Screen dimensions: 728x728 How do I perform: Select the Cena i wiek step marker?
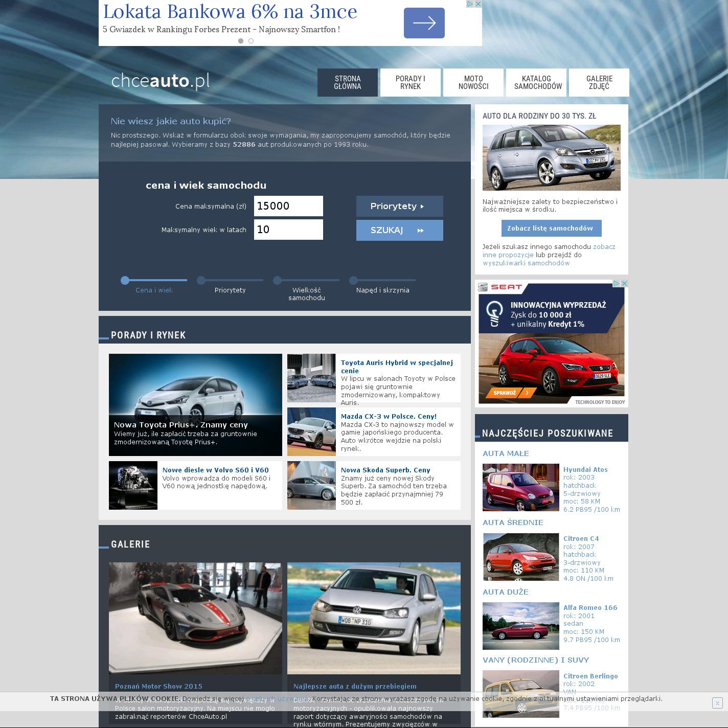(125, 280)
